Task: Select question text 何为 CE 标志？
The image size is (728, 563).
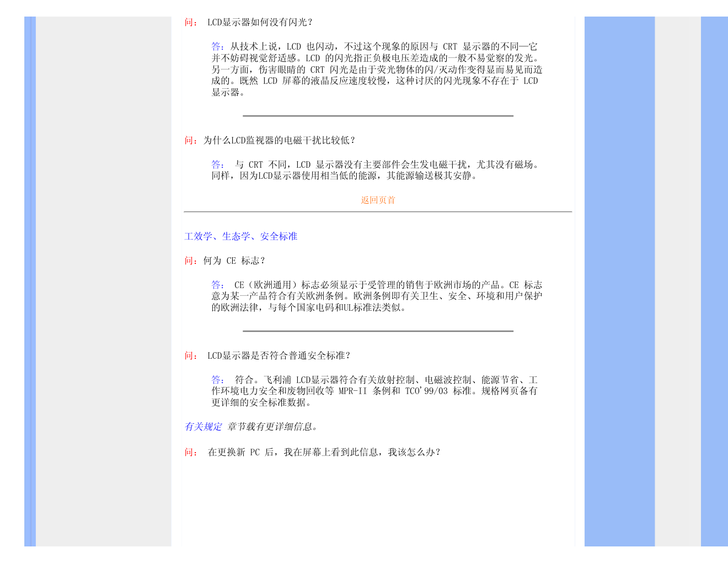Action: coord(234,261)
